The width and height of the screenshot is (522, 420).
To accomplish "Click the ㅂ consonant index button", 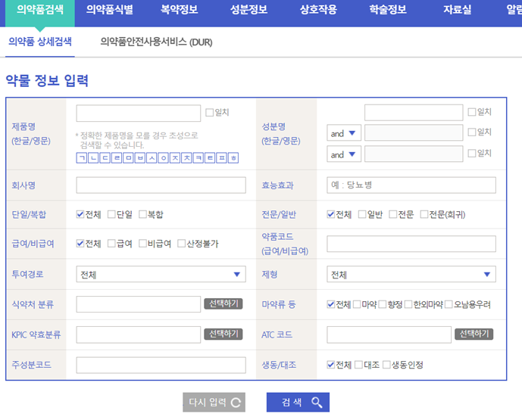I will [x=140, y=158].
